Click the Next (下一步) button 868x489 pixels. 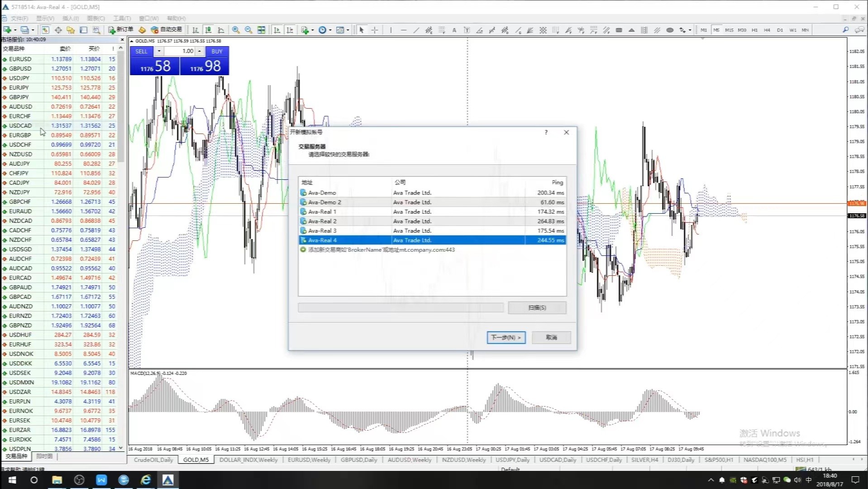pos(506,337)
